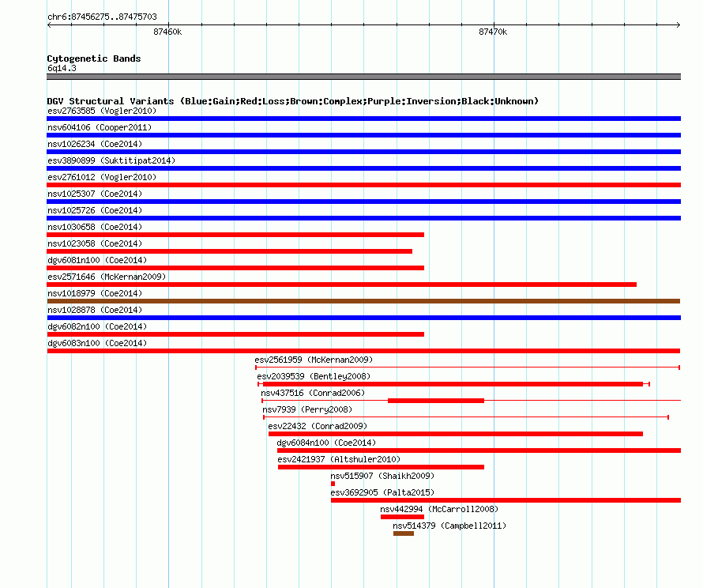Click the small red nsv515907 (Shaikh2009) marker
Viewport: 703px width, 588px height.
pos(333,484)
